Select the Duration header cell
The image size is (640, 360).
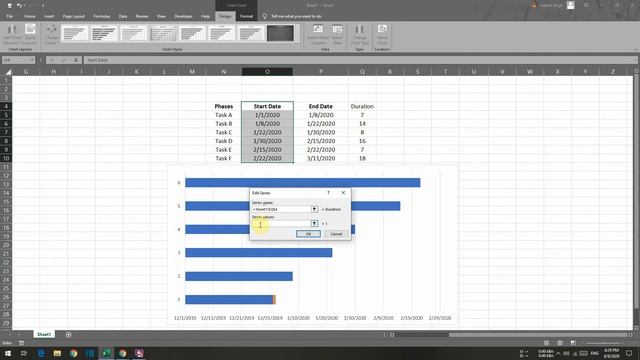[362, 106]
